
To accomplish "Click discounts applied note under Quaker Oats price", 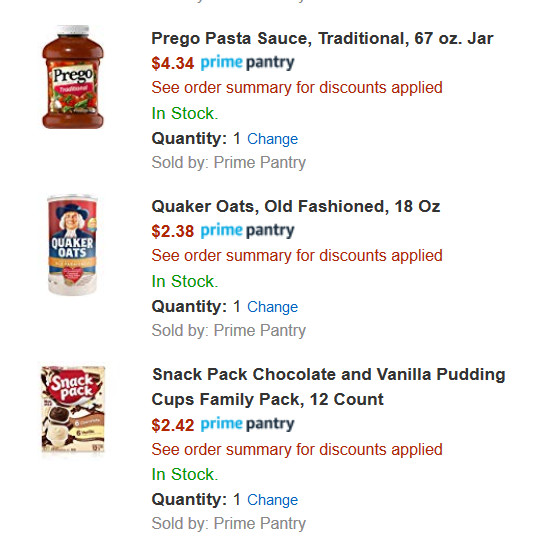I will [297, 256].
